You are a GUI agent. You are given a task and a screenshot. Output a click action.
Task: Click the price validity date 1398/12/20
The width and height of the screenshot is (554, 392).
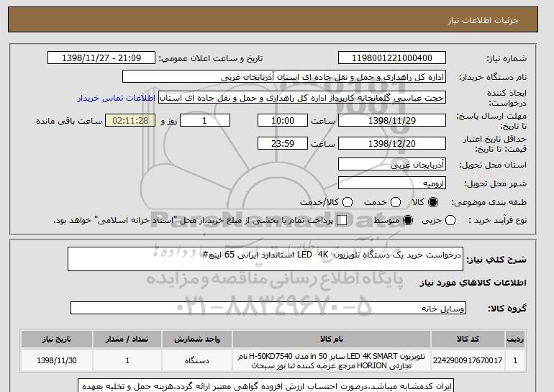(392, 143)
